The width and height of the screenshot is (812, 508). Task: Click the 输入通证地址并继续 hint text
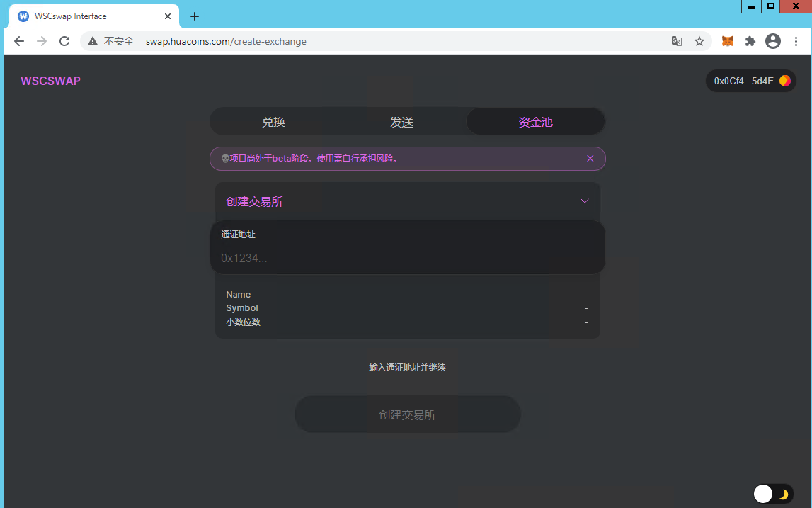[x=408, y=368]
